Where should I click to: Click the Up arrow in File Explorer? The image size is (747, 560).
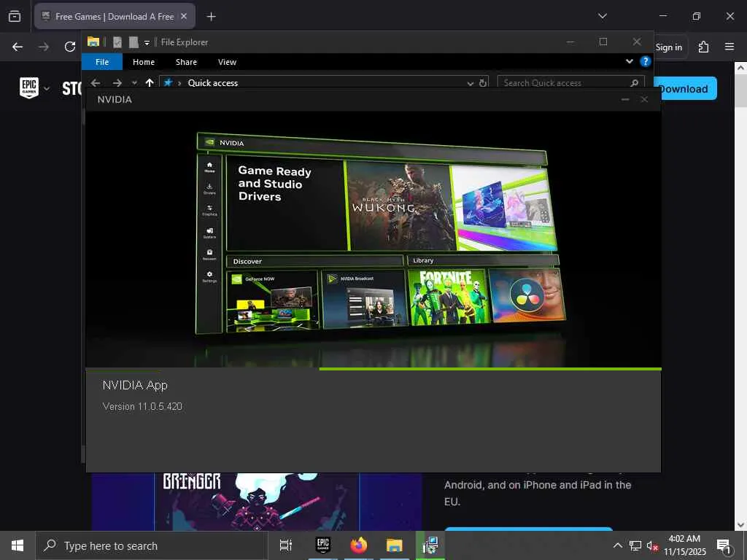tap(150, 83)
